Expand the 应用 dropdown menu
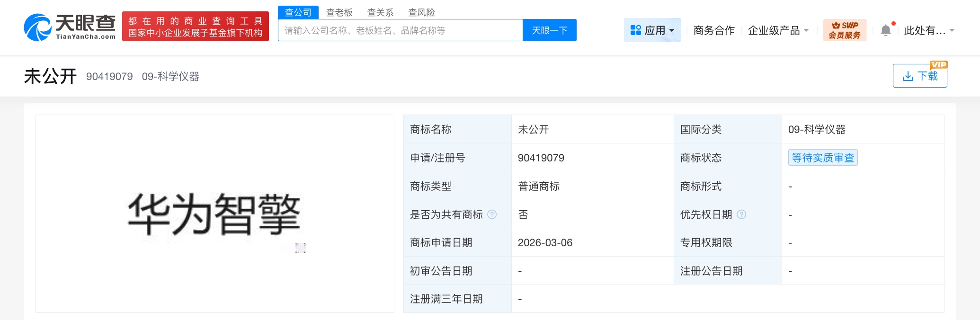The height and width of the screenshot is (320, 980). pos(671,31)
